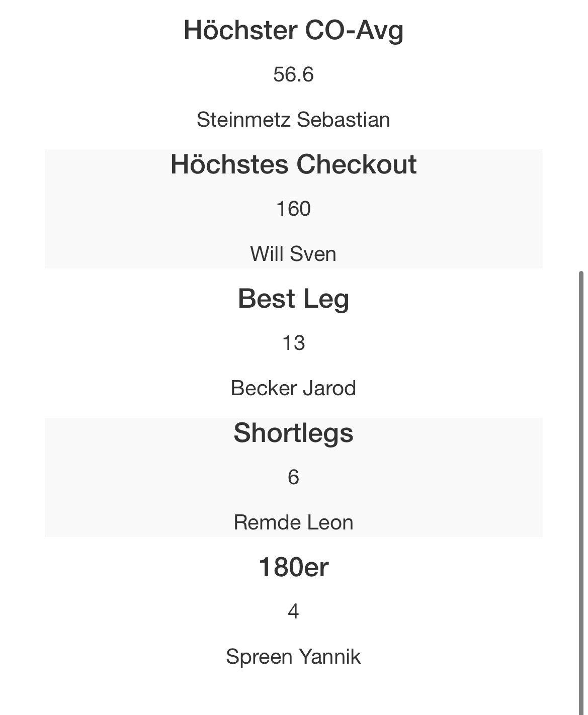Select the 160 checkout value
This screenshot has height=715, width=588.
coord(293,209)
